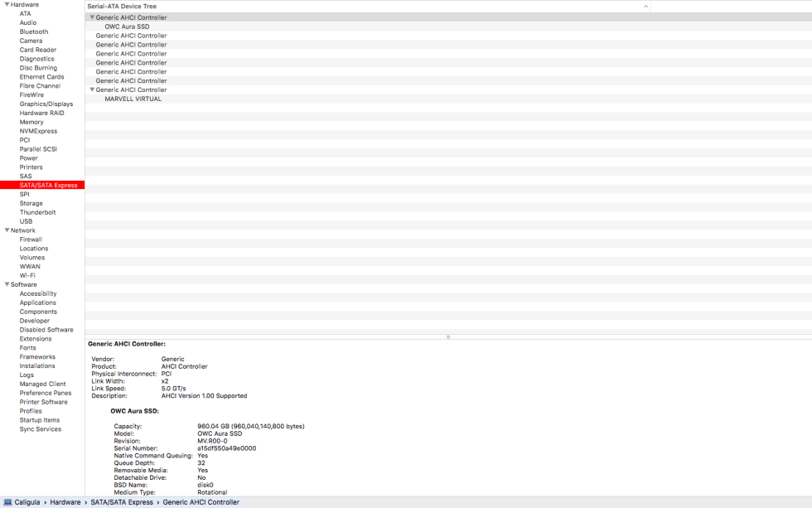This screenshot has width=812, height=508.
Task: Open NVMExpress in the sidebar
Action: (x=38, y=131)
